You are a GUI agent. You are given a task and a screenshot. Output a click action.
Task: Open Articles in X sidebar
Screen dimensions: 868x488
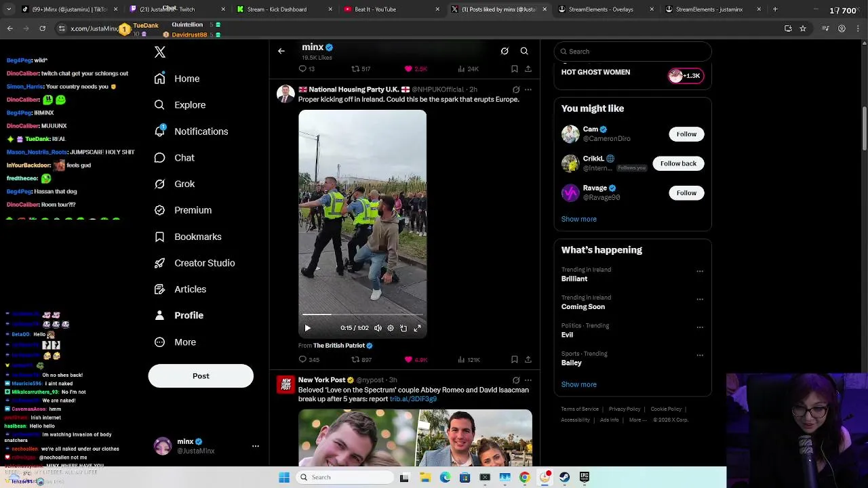180,289
